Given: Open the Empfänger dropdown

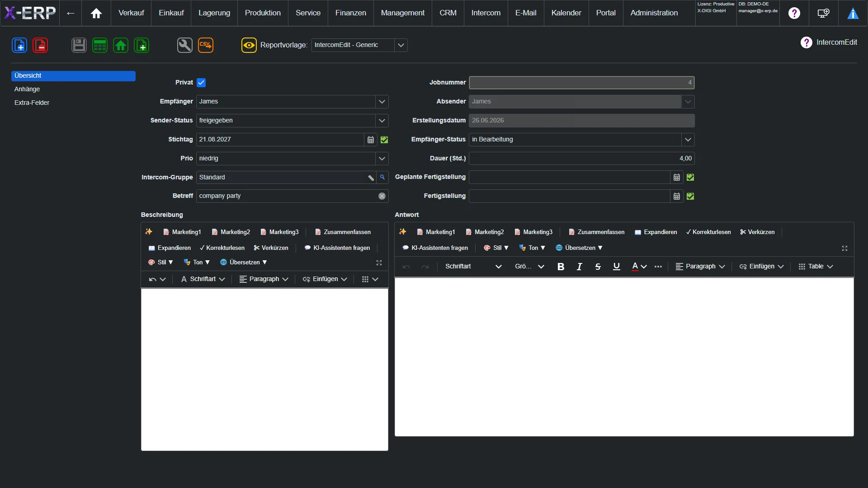Looking at the screenshot, I should [x=382, y=102].
